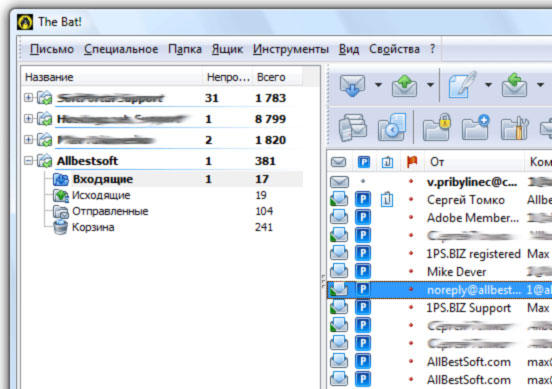This screenshot has width=552, height=389.
Task: Open the Специальное menu
Action: pyautogui.click(x=121, y=49)
